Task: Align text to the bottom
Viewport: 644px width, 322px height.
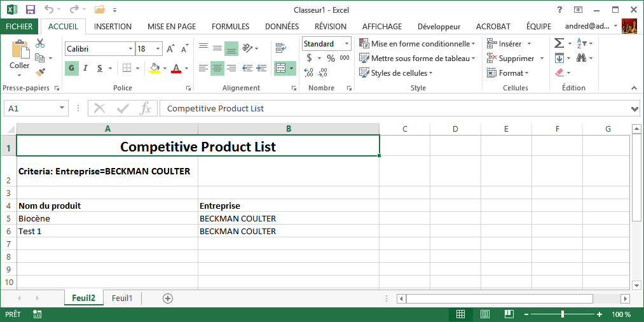Action: pyautogui.click(x=231, y=49)
